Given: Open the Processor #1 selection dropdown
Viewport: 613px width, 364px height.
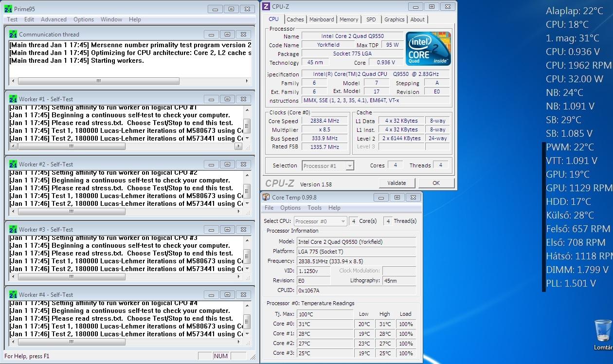Looking at the screenshot, I should click(x=328, y=165).
